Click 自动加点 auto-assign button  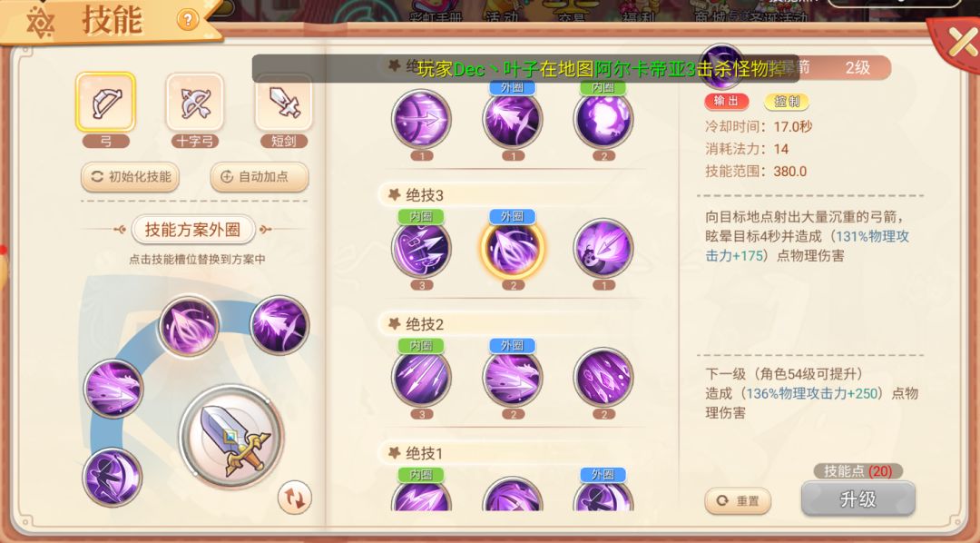point(260,177)
